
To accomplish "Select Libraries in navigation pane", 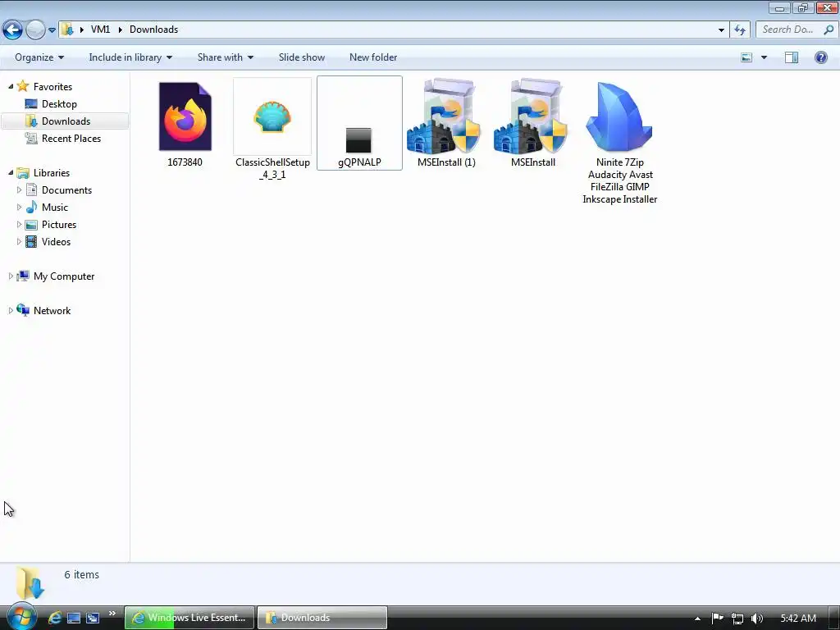I will tap(52, 173).
